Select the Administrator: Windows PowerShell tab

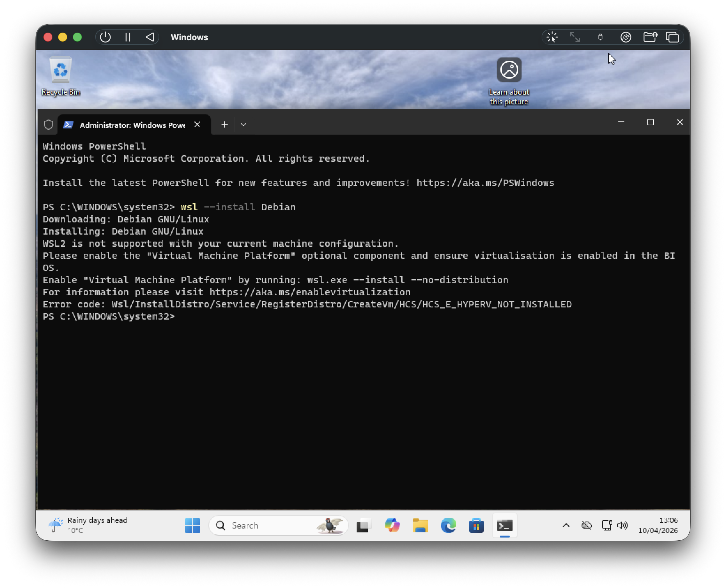132,125
